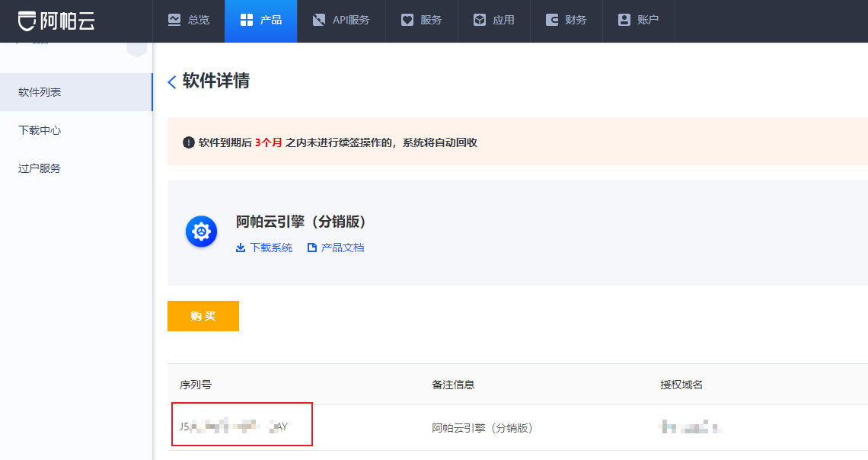This screenshot has height=460, width=868.
Task: Click the blue gear product icon
Action: point(201,232)
